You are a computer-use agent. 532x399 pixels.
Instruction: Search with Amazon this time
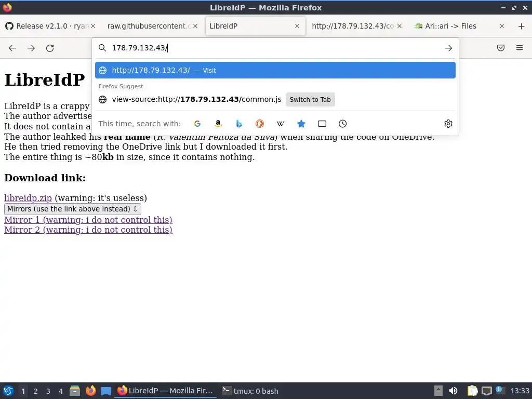[x=218, y=124]
